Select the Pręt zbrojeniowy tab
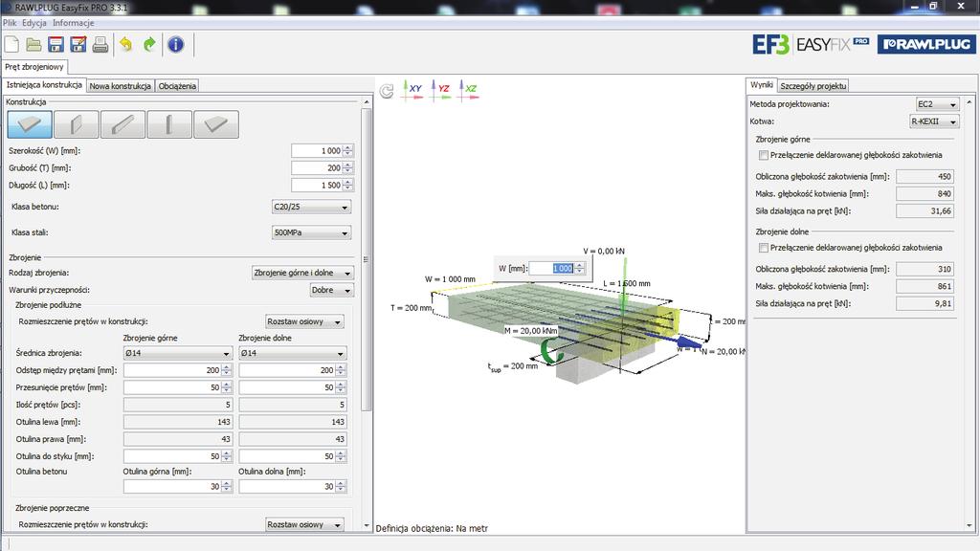980x551 pixels. 34,67
